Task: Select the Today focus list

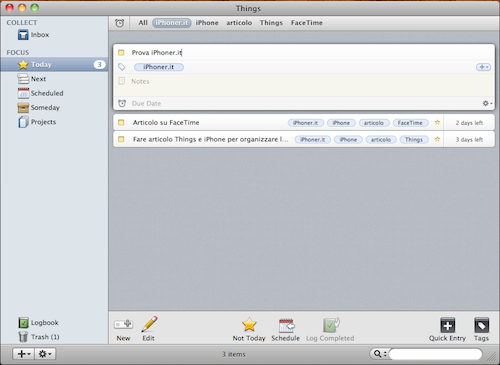Action: pos(54,64)
